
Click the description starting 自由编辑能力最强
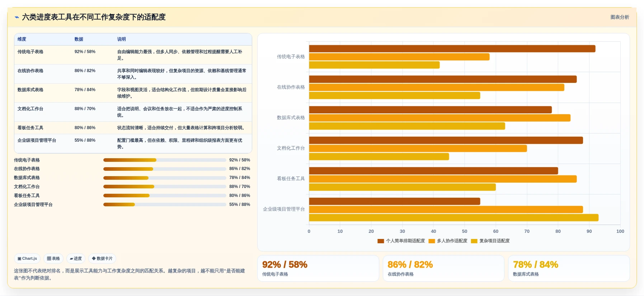click(x=180, y=55)
